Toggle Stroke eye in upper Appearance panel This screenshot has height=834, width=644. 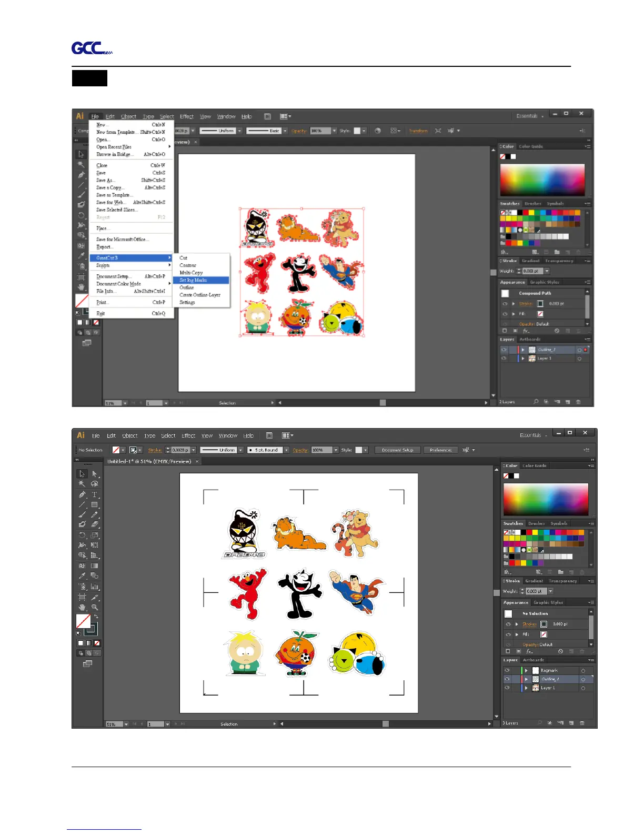(505, 304)
